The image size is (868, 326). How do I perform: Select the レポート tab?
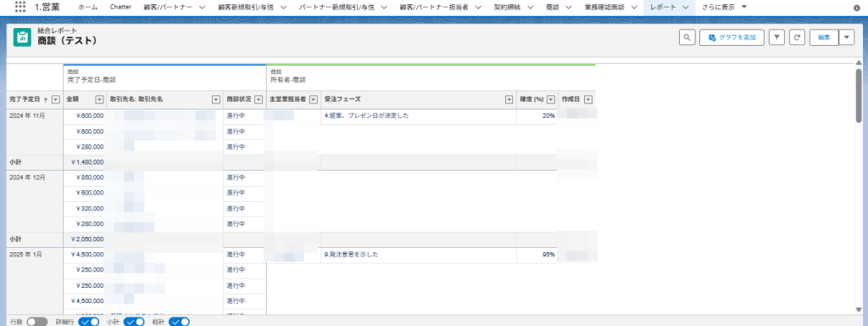click(x=663, y=7)
